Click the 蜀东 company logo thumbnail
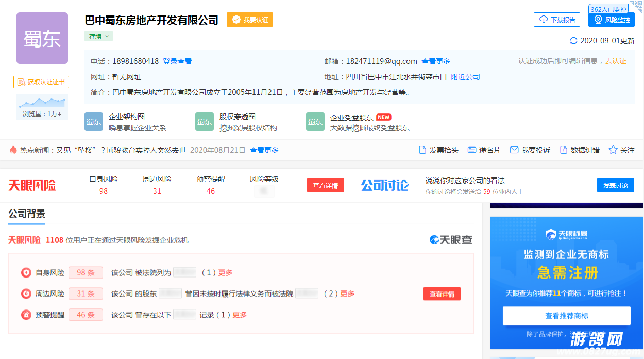This screenshot has height=359, width=644. point(42,38)
